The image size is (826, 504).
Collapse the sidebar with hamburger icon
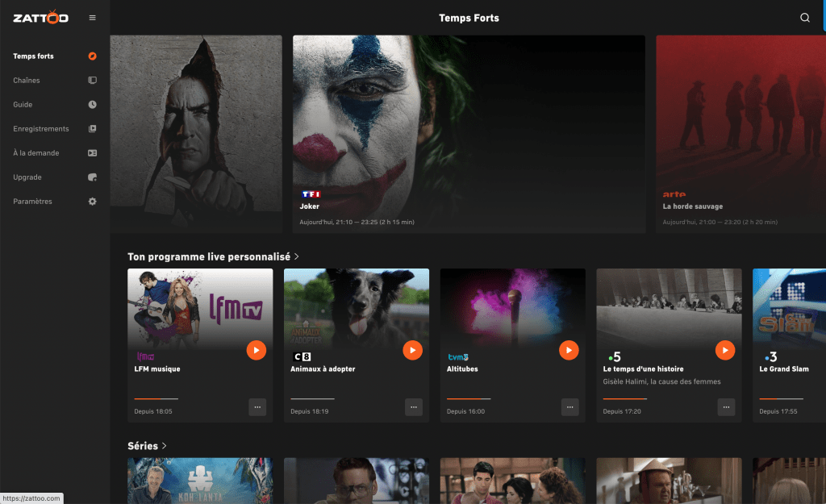(92, 18)
